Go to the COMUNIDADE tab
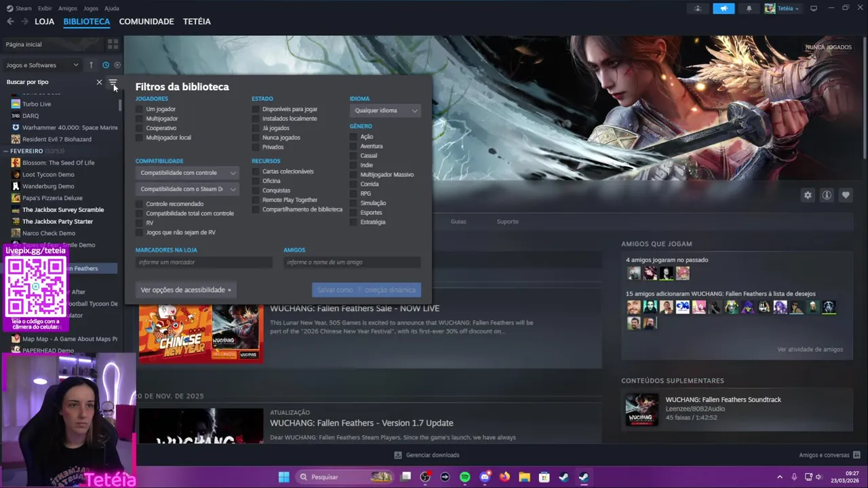 146,22
